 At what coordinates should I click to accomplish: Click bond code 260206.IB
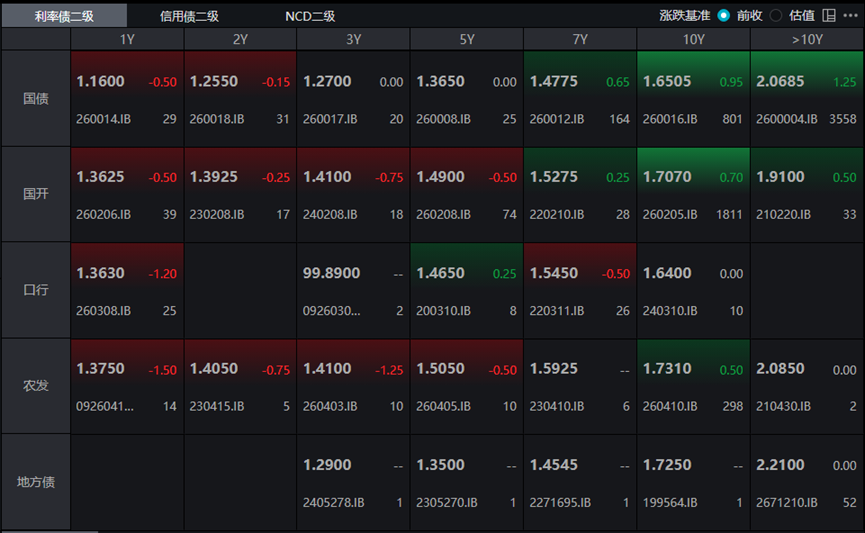[103, 215]
